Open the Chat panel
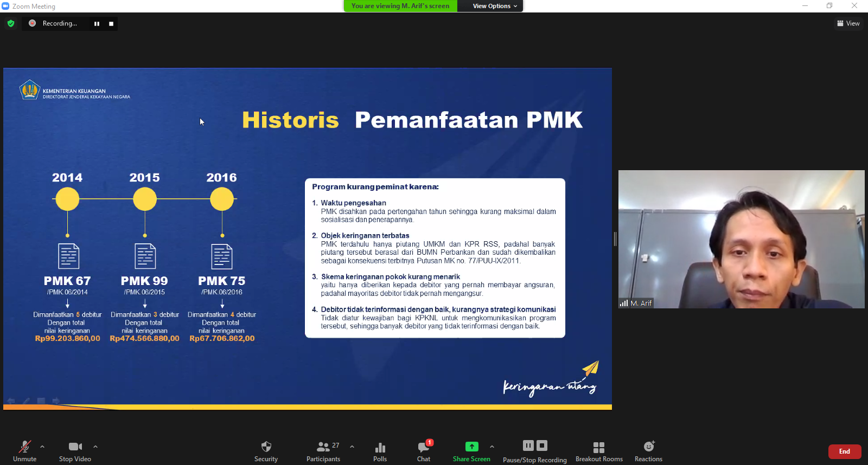Image resolution: width=868 pixels, height=465 pixels. pyautogui.click(x=424, y=450)
